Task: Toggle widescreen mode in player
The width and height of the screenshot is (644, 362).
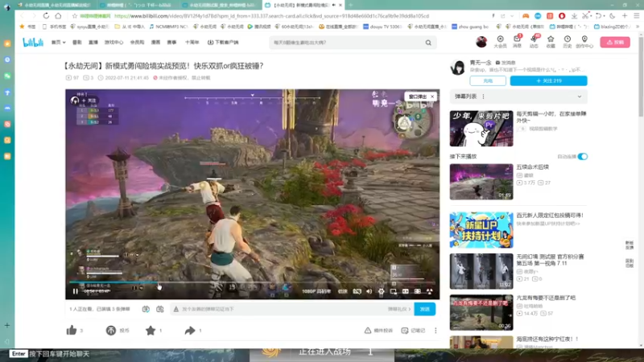Action: [406, 291]
